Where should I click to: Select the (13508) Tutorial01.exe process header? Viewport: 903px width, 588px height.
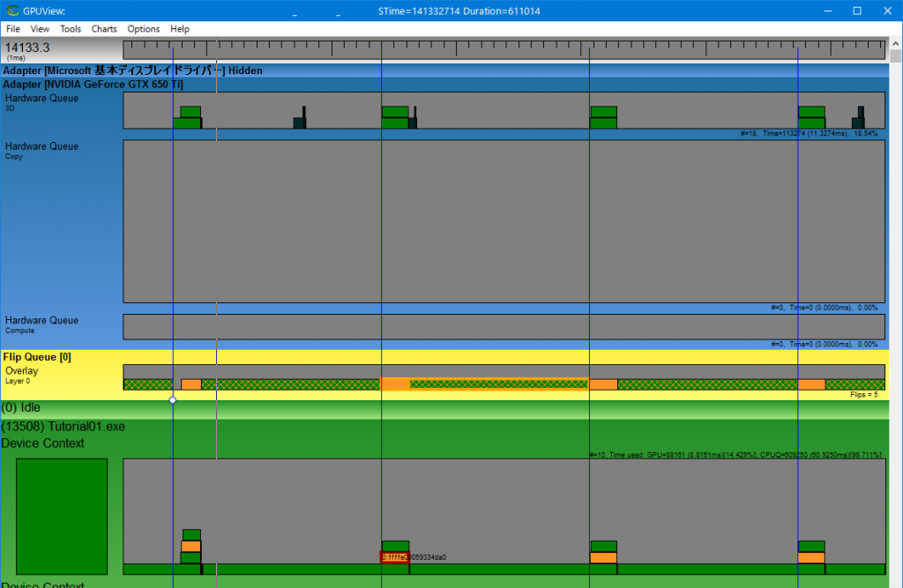(63, 426)
